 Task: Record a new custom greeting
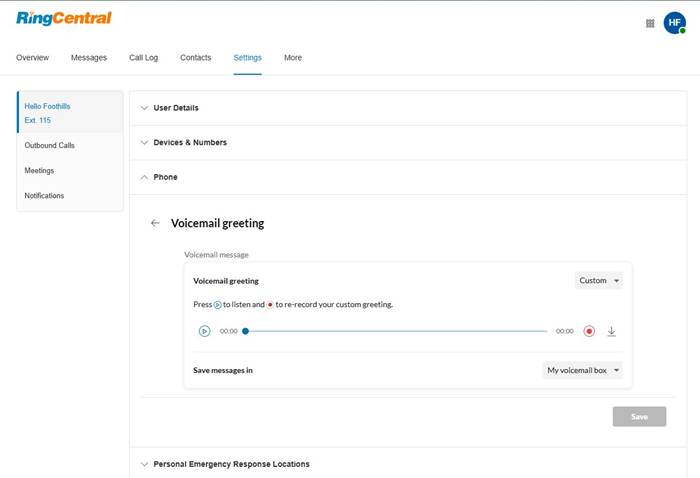click(x=589, y=331)
